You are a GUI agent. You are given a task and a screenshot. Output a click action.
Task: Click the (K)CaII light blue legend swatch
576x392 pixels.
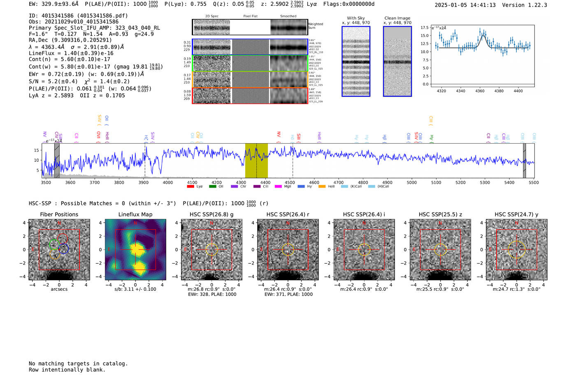344,186
